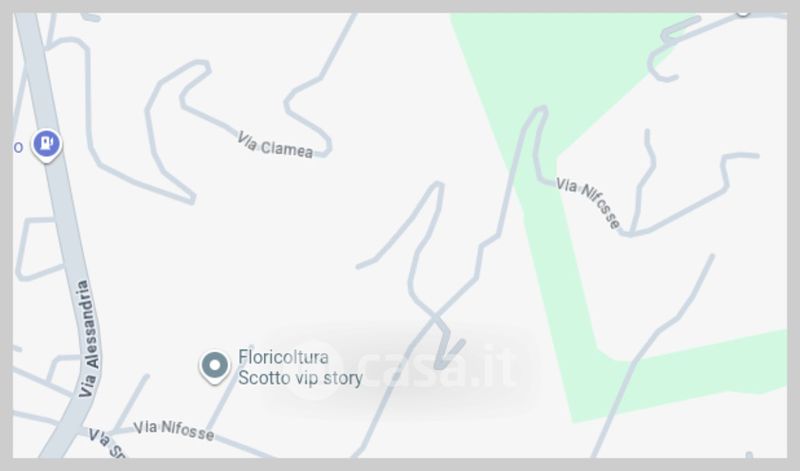Click the Via Ciamea street label
800x471 pixels.
(276, 145)
